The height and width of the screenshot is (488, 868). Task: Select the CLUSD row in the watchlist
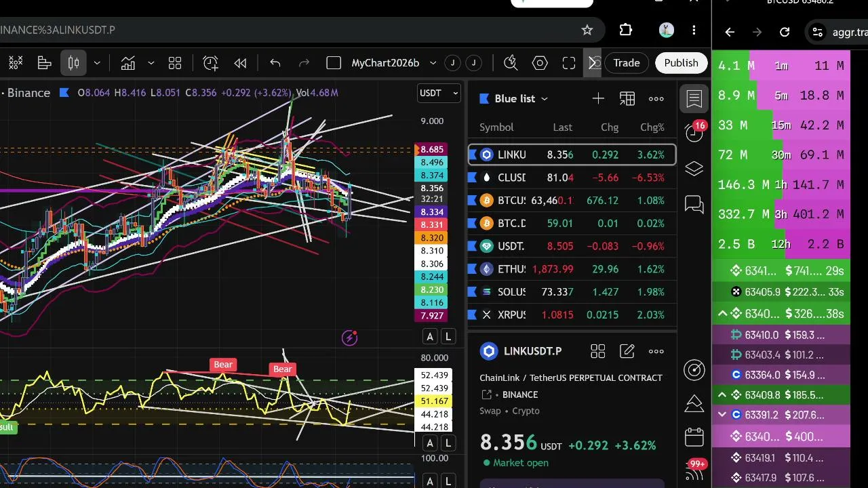coord(572,178)
